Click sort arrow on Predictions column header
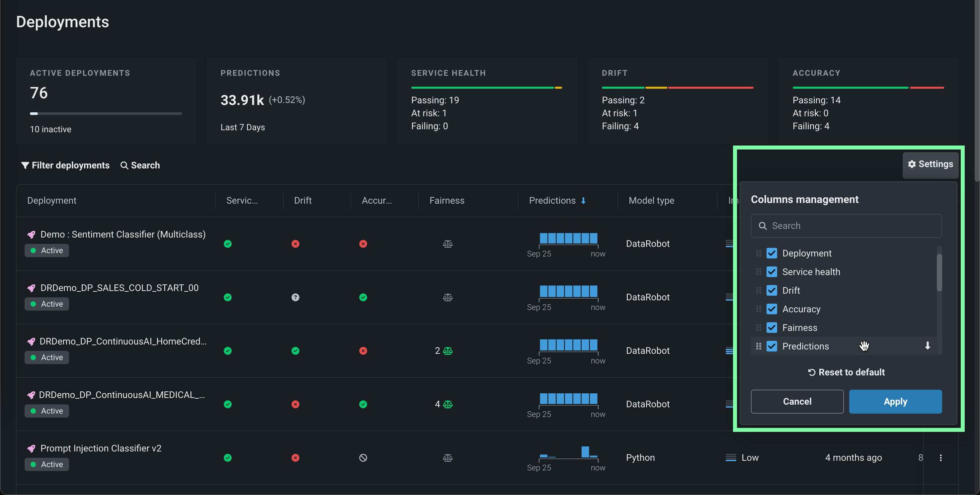Screen dimensions: 980x495 [x=583, y=201]
